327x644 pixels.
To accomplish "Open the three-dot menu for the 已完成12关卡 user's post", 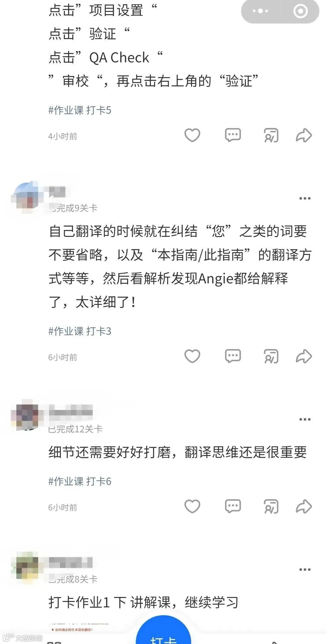I will pyautogui.click(x=305, y=420).
